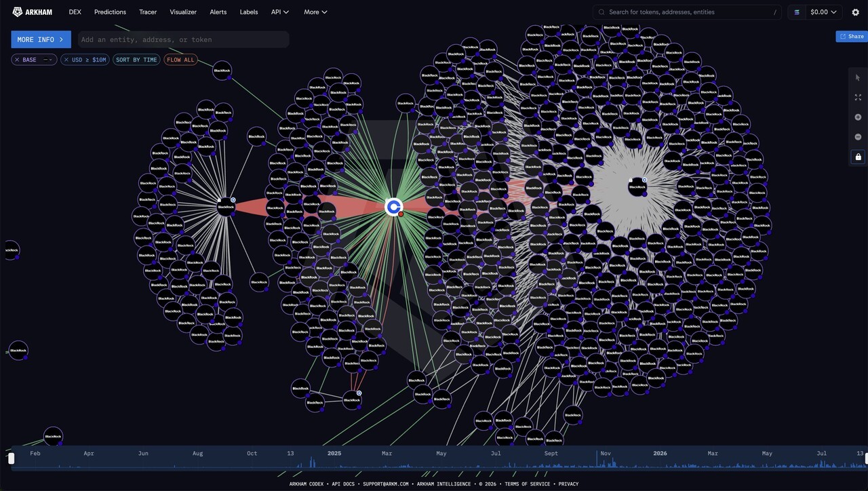
Task: Select the pointer cursor tool
Action: [x=858, y=78]
